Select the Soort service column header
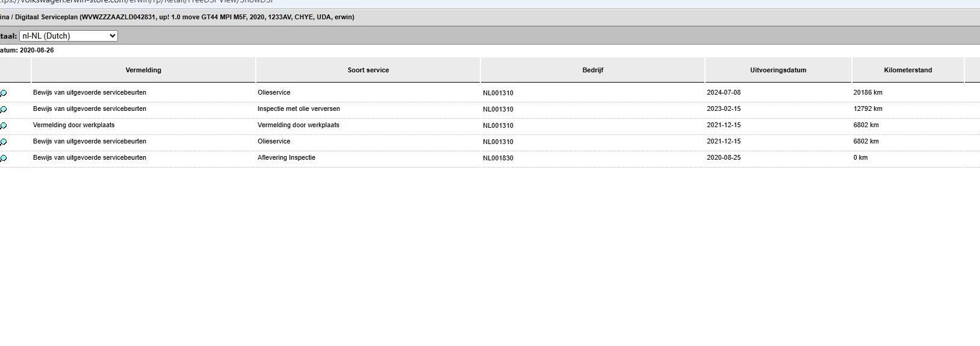Viewport: 980px width, 346px height. point(368,71)
